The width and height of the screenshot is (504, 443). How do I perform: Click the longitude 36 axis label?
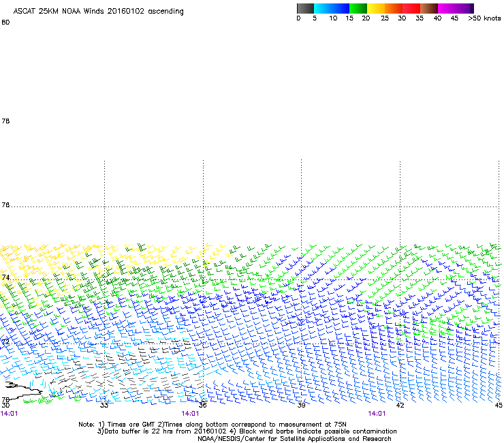[x=203, y=406]
